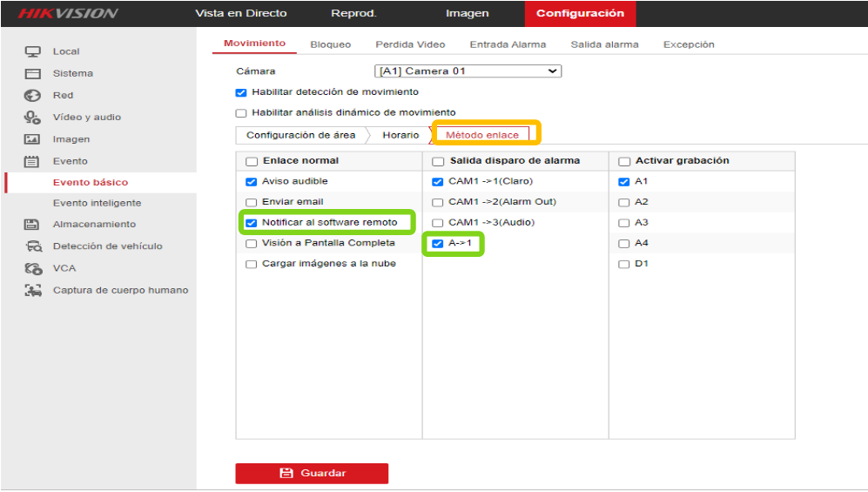Select Detección de vehículo car icon
Screen dimensions: 868x492
pyautogui.click(x=34, y=246)
